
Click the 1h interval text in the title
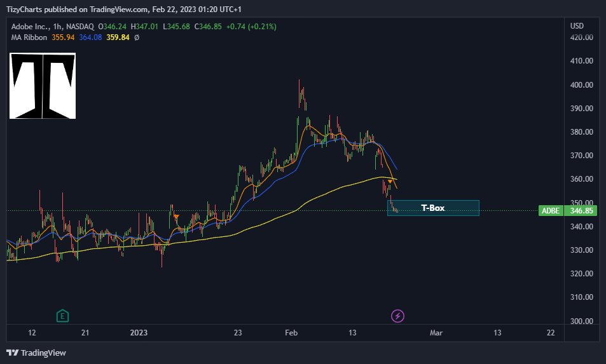point(58,27)
